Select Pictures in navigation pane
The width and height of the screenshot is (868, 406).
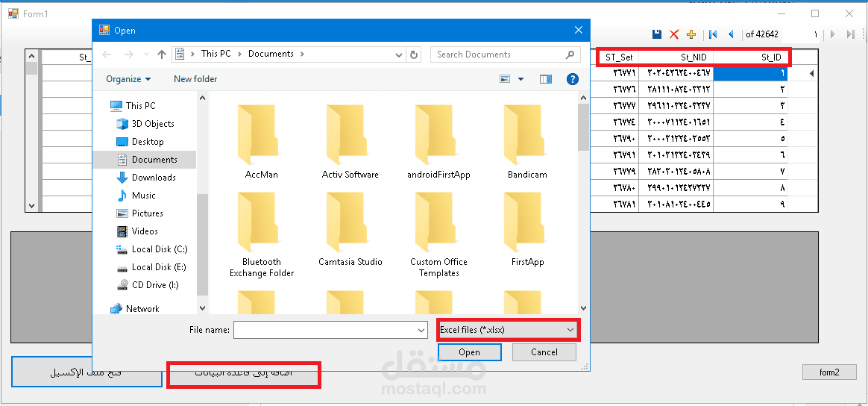click(x=139, y=213)
